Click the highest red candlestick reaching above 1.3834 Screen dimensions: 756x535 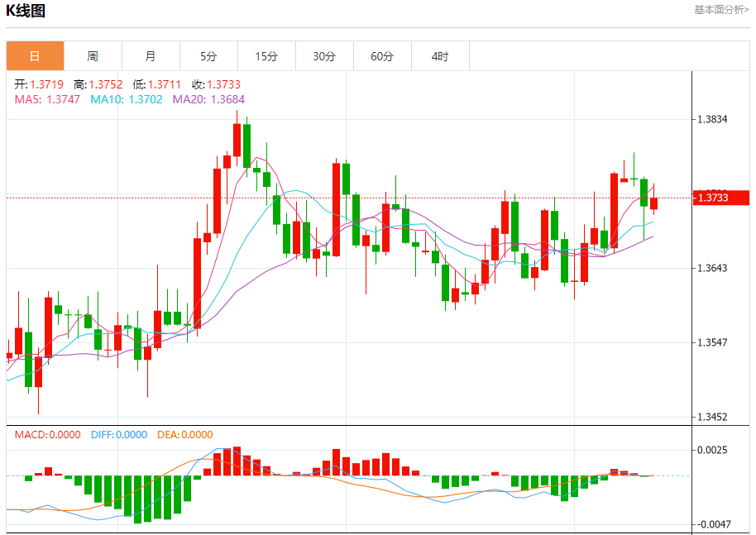(237, 140)
